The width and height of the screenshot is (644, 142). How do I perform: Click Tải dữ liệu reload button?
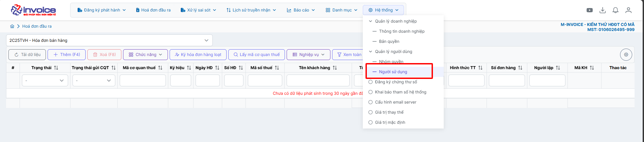[x=27, y=55]
